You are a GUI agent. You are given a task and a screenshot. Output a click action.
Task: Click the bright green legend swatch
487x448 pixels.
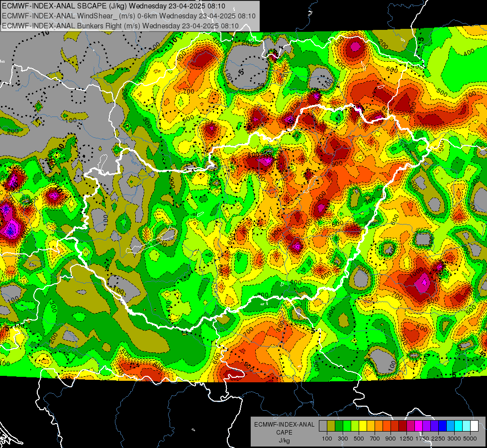tap(347, 426)
